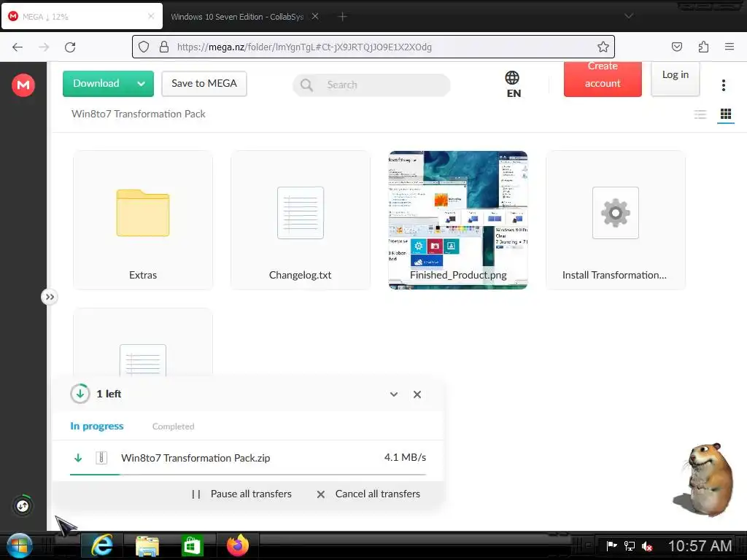
Task: Click Firefox icon in taskbar
Action: [x=237, y=545]
